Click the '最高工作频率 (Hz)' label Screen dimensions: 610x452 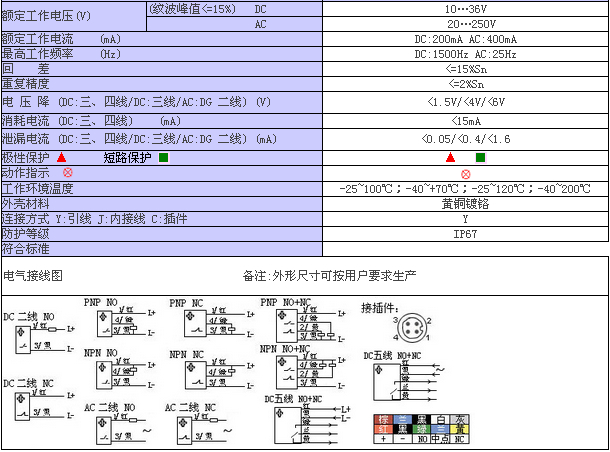tap(61, 54)
